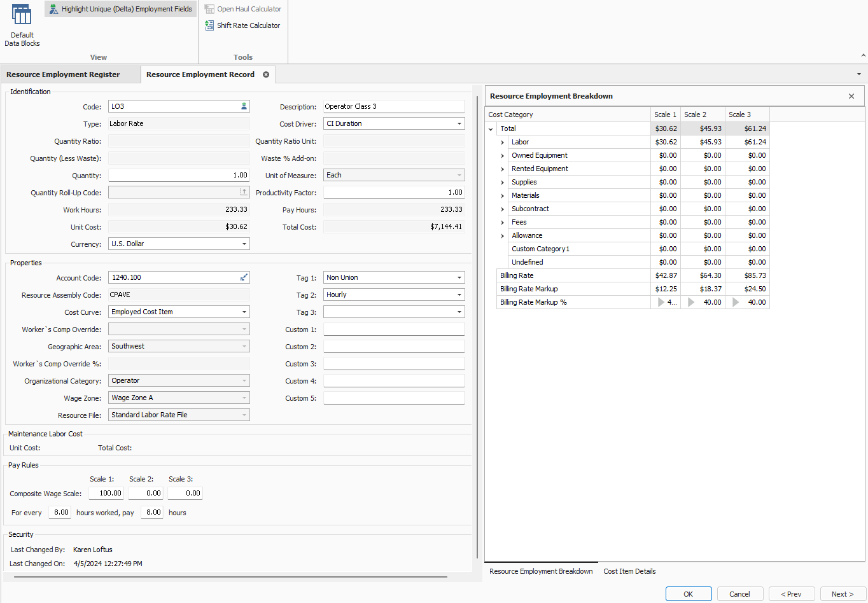
Task: Switch to the Cost Item Details tab
Action: pyautogui.click(x=629, y=571)
